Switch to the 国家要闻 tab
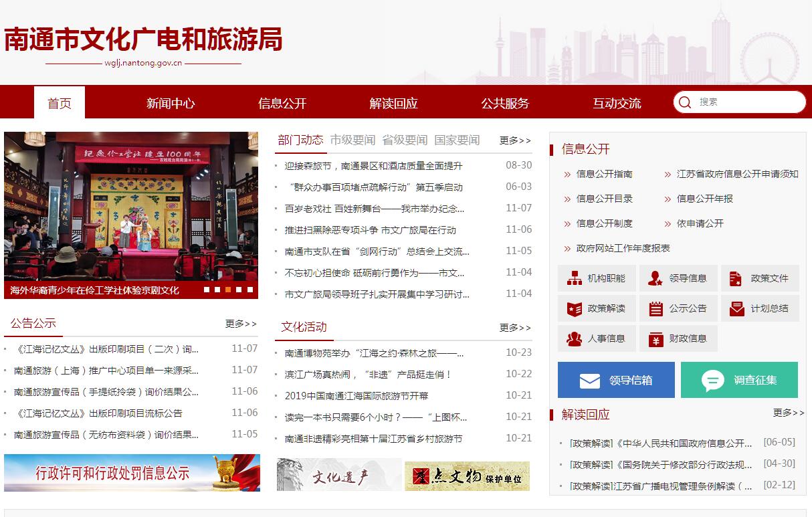Screen dimensions: 812x517 click(x=457, y=140)
